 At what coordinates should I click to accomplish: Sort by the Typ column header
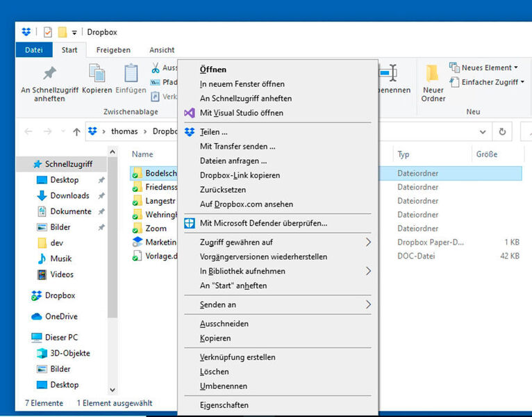404,154
